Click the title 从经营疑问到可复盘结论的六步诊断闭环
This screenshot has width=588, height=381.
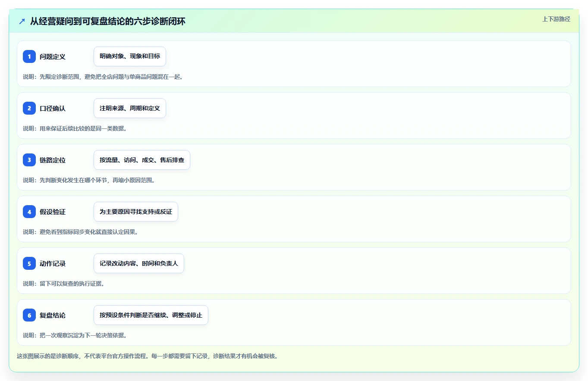click(108, 21)
